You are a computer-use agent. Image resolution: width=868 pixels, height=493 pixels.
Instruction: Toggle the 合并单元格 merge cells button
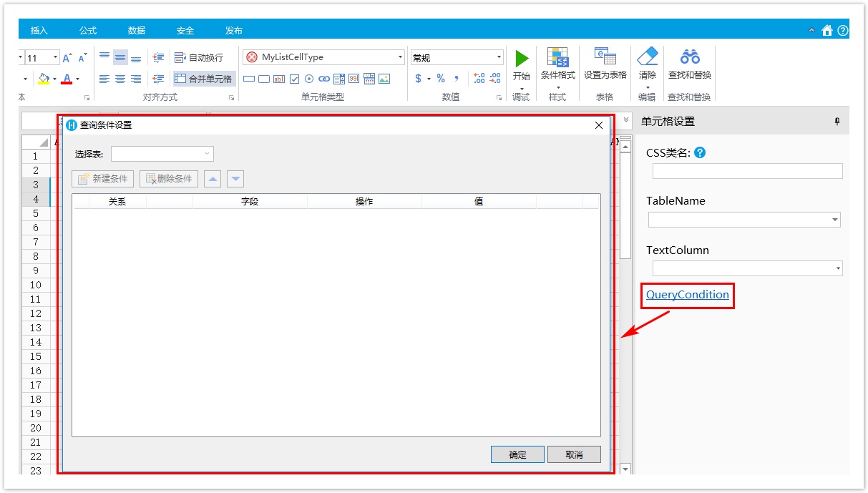pos(204,79)
